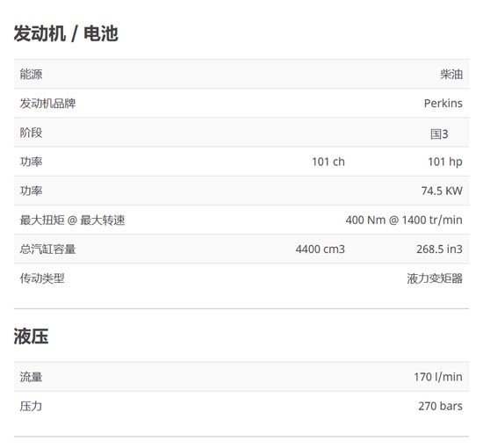Click the 400 Nm @ 1400 tr/min value
This screenshot has width=483, height=448.
click(404, 220)
